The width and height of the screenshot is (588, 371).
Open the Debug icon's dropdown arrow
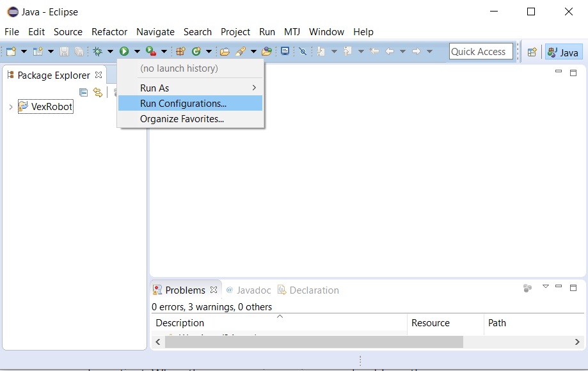tap(110, 51)
